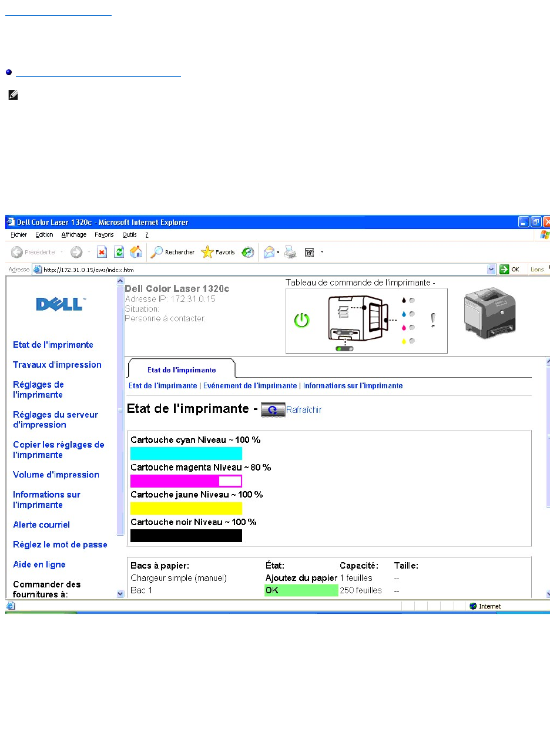Open Réglez le mot de passe link

tap(60, 545)
